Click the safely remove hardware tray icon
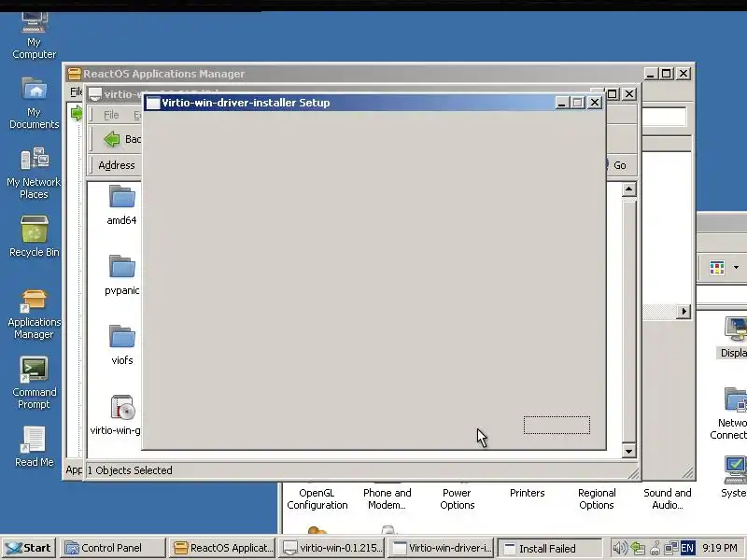747x560 pixels. pyautogui.click(x=655, y=548)
